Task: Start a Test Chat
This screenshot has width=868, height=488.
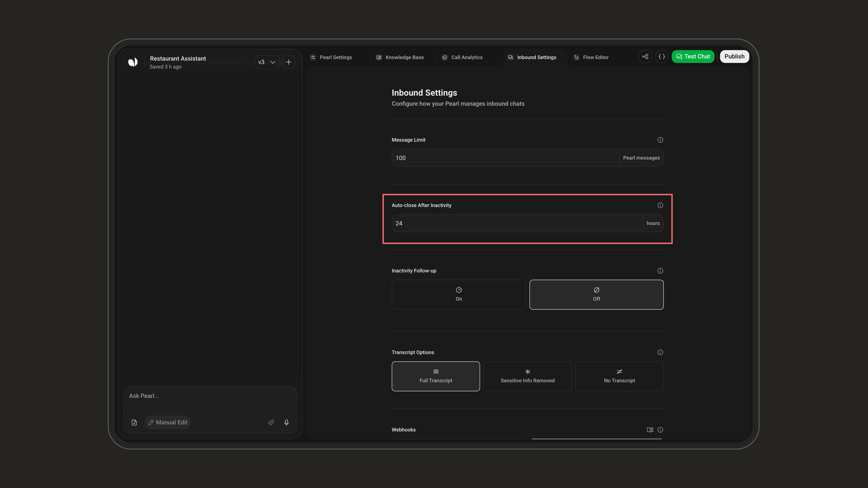Action: [x=693, y=57]
